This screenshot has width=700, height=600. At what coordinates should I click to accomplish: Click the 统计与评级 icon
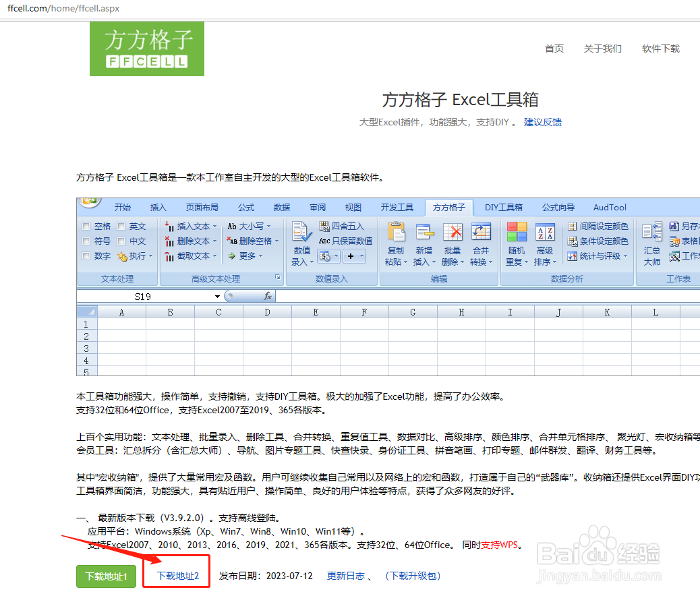click(x=573, y=256)
